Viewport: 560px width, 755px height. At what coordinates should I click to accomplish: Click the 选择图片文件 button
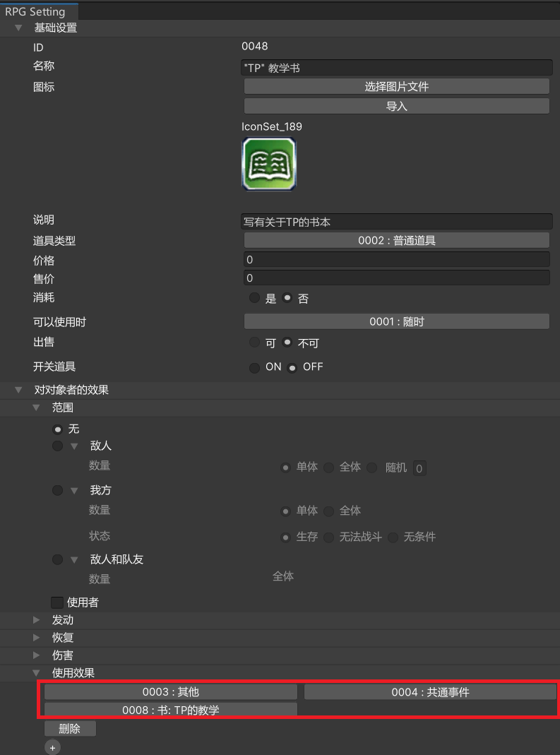(x=396, y=86)
